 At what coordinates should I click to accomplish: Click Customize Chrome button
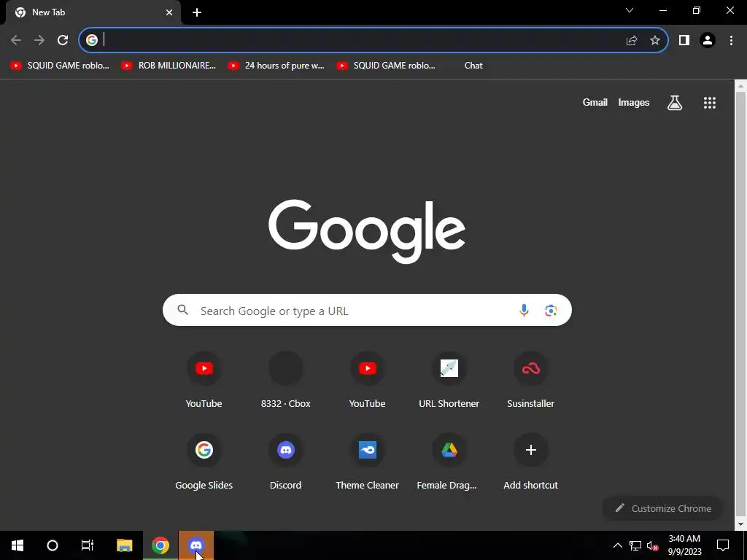coord(662,508)
